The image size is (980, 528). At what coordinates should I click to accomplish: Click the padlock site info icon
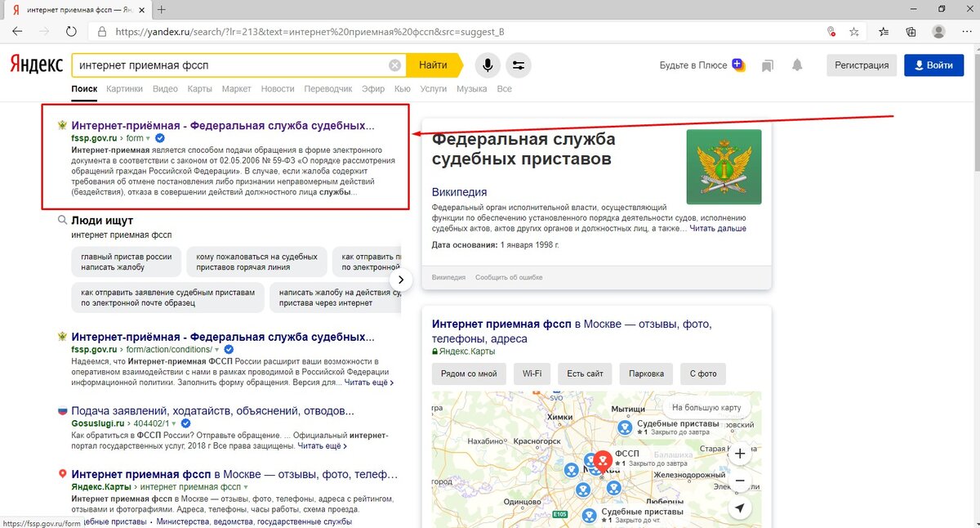(102, 32)
